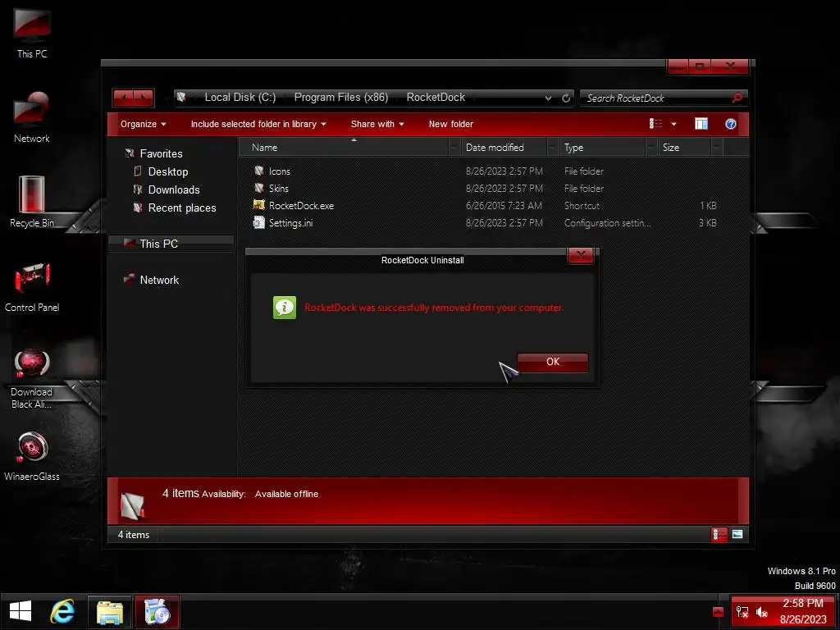Click folder icon in the details pane
Image resolution: width=840 pixels, height=630 pixels.
[x=132, y=505]
